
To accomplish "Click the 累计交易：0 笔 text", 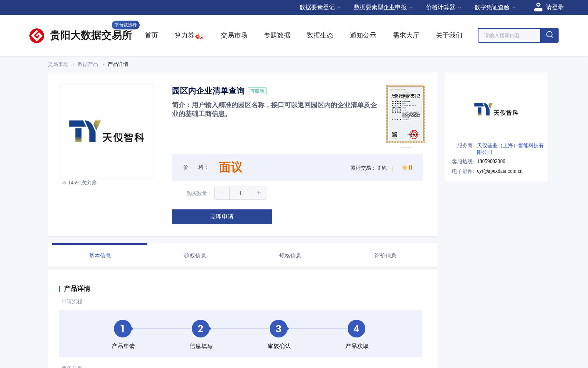I will 369,168.
